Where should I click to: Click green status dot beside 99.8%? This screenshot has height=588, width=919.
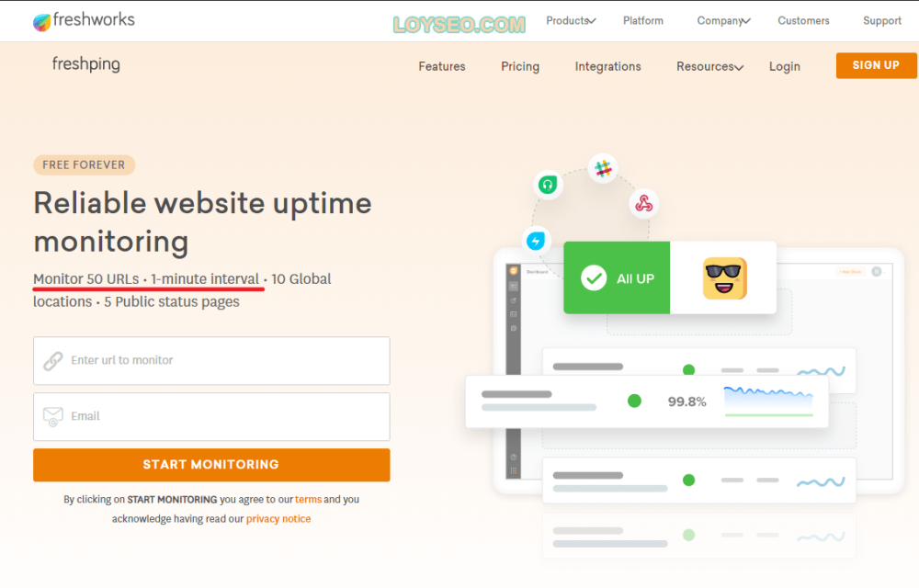pyautogui.click(x=634, y=401)
